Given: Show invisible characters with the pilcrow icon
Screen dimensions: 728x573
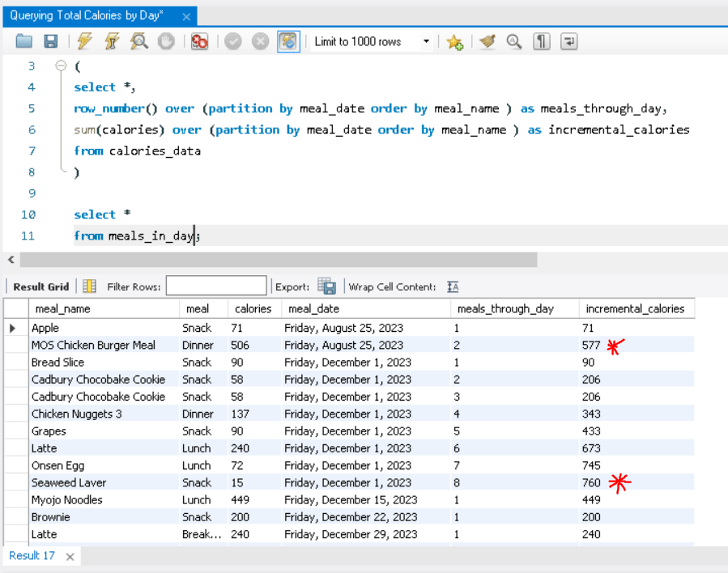Looking at the screenshot, I should (x=541, y=41).
